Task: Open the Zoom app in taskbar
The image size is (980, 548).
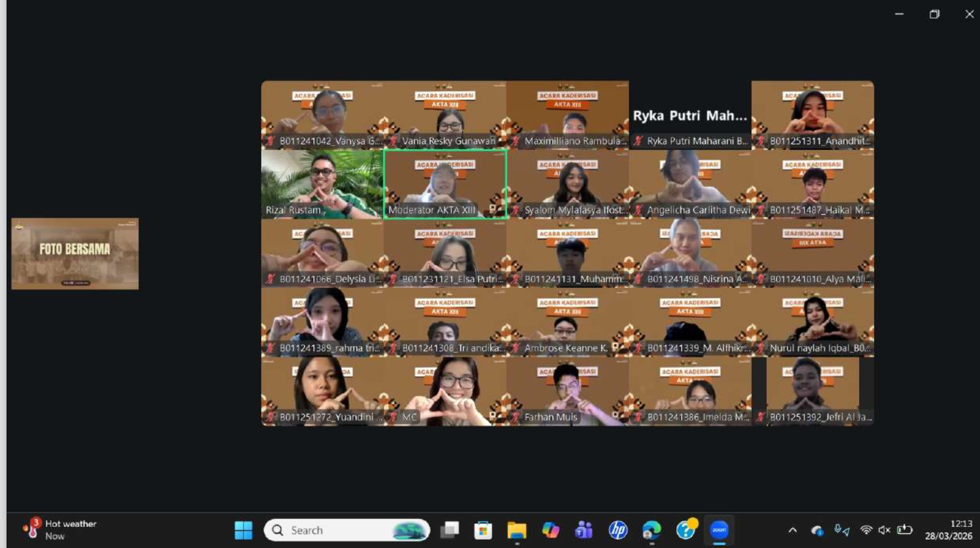Action: point(719,530)
